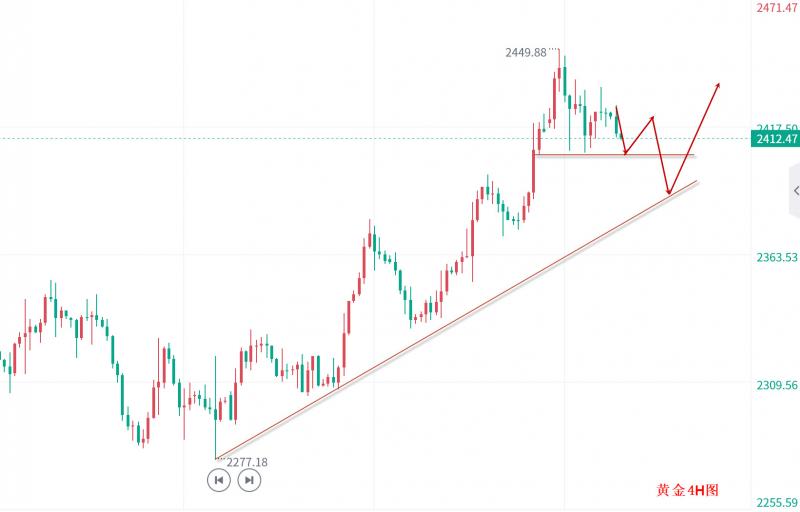The width and height of the screenshot is (800, 512).
Task: Click the 2363.53 price axis label
Action: tap(776, 257)
